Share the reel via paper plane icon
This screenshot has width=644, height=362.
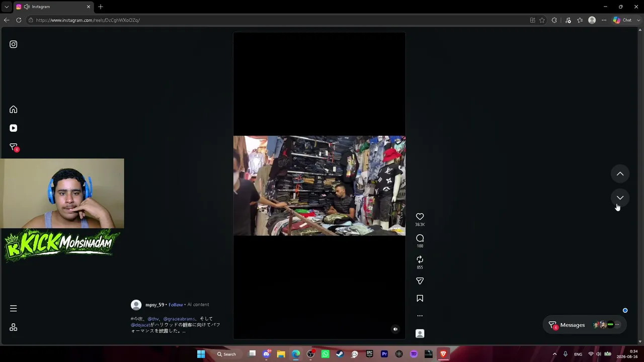click(420, 281)
